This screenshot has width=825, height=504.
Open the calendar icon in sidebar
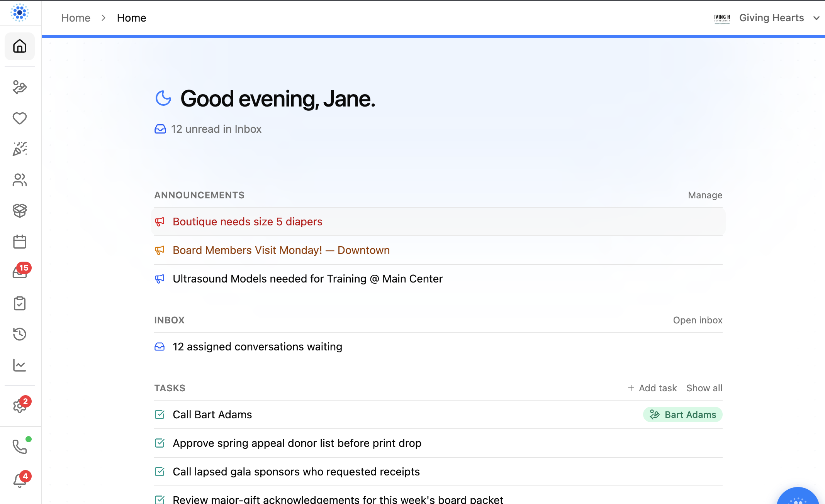click(20, 242)
